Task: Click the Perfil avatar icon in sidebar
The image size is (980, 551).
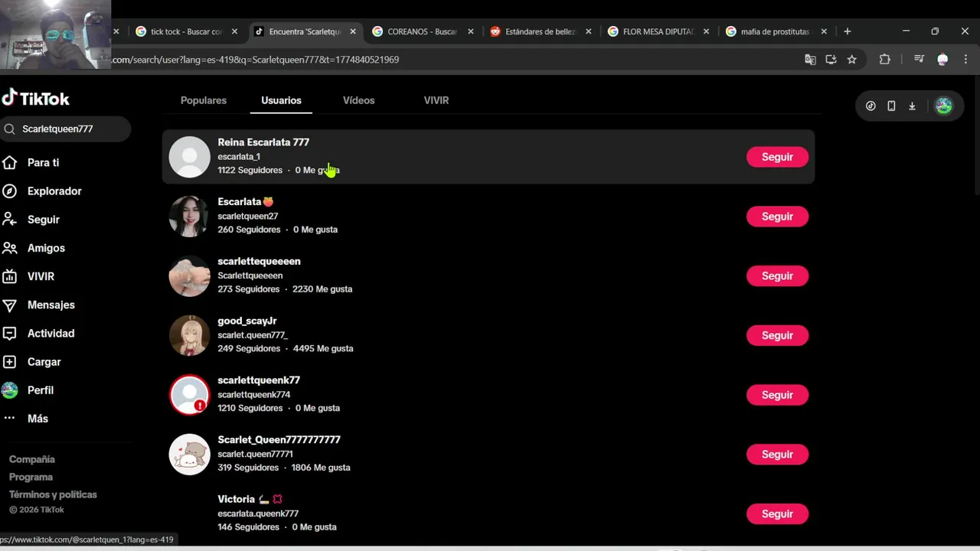Action: [x=9, y=390]
